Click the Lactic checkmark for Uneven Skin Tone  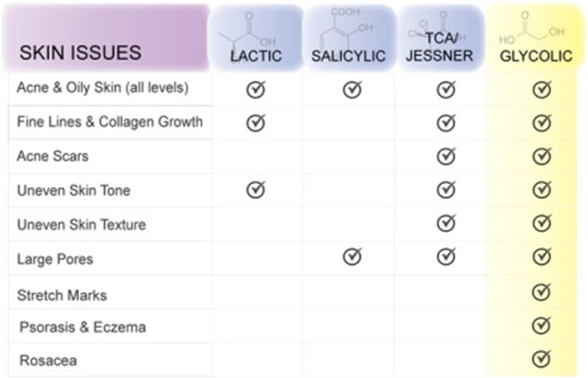[x=255, y=189]
